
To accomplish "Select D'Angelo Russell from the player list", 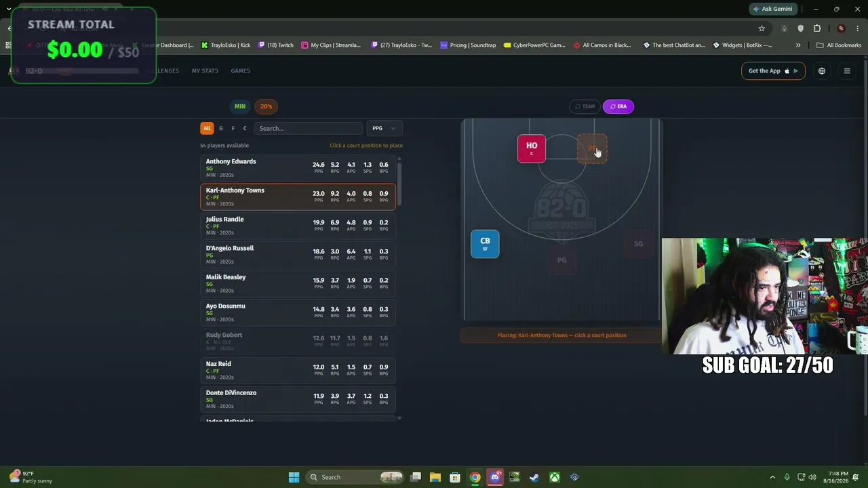I will [298, 255].
